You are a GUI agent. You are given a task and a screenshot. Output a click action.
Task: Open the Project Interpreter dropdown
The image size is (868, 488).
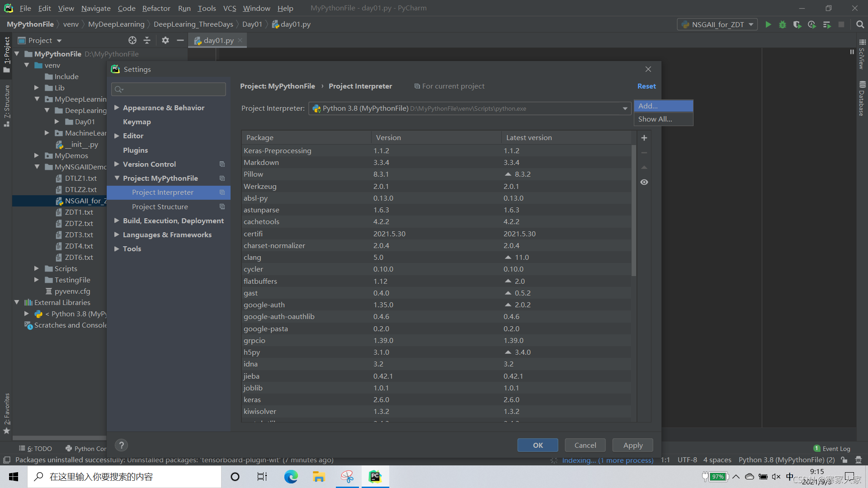625,108
